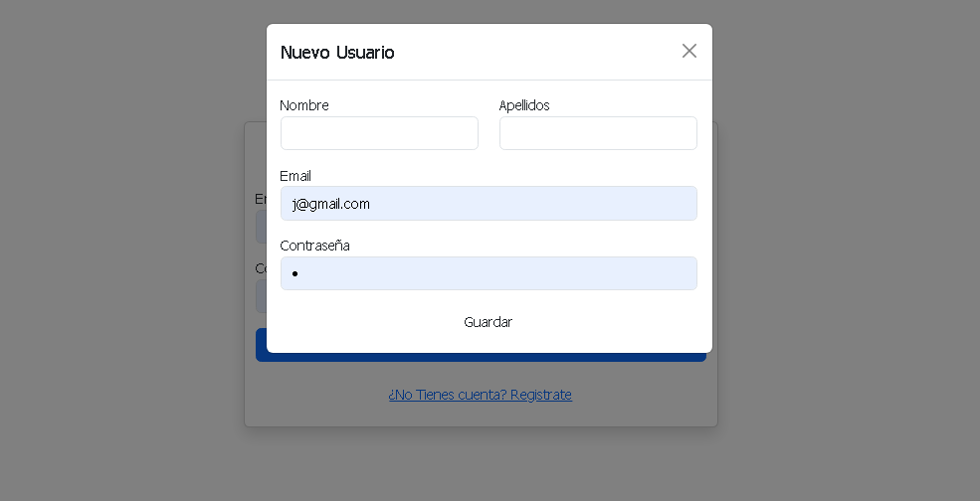The height and width of the screenshot is (501, 980).
Task: Click the Nuevo Usuario dialog title
Action: point(337,52)
